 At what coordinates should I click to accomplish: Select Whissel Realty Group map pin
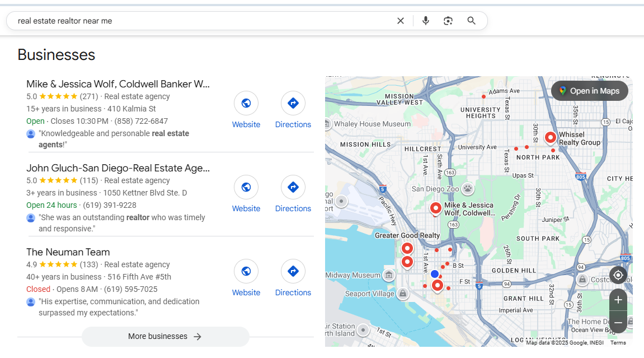tap(550, 137)
